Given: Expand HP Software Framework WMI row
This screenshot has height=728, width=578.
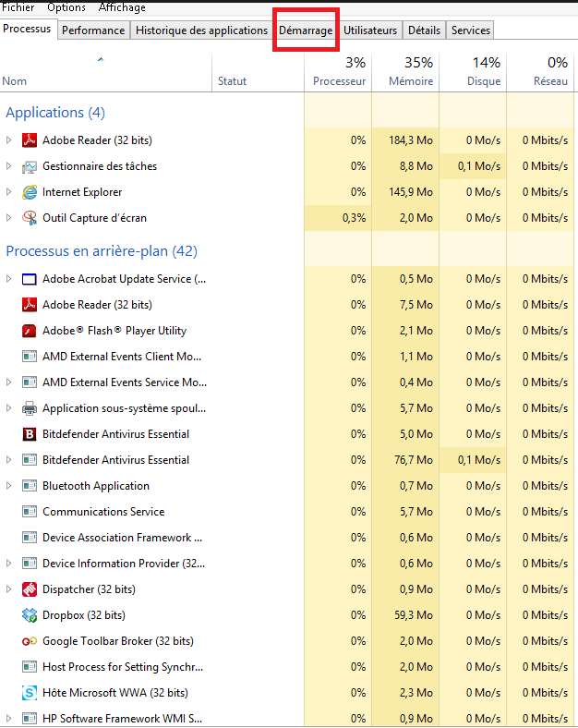Looking at the screenshot, I should click(x=8, y=718).
